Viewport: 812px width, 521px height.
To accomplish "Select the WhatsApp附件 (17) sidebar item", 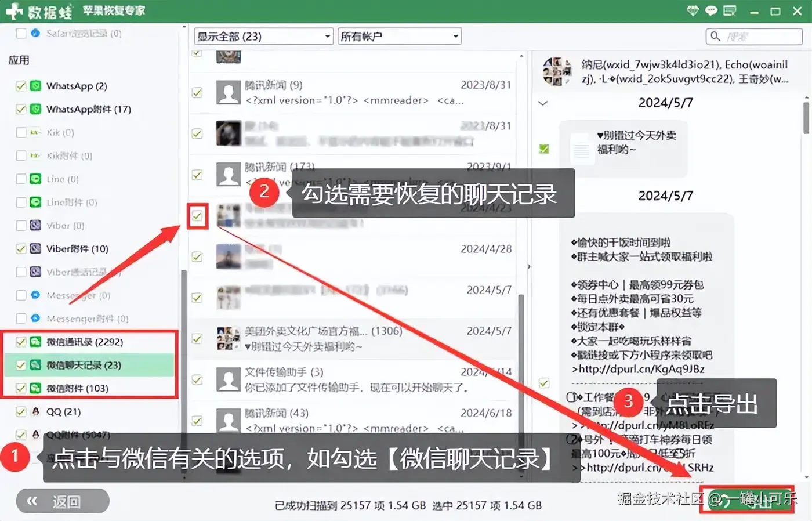I will tap(88, 109).
